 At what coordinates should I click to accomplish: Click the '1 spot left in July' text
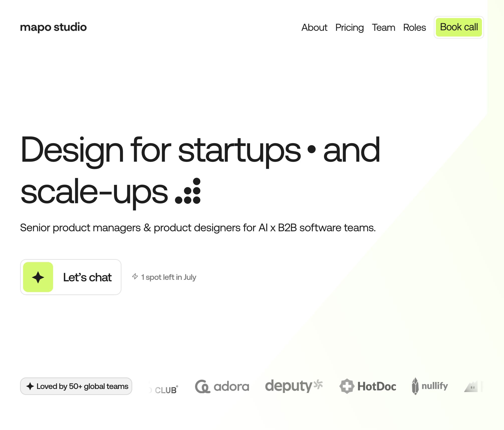coord(169,277)
